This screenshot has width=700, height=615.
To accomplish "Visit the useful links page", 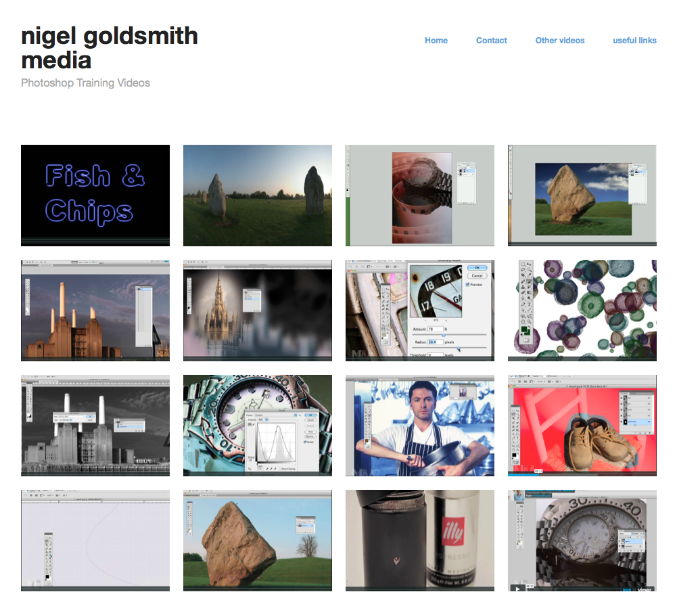I will 634,40.
